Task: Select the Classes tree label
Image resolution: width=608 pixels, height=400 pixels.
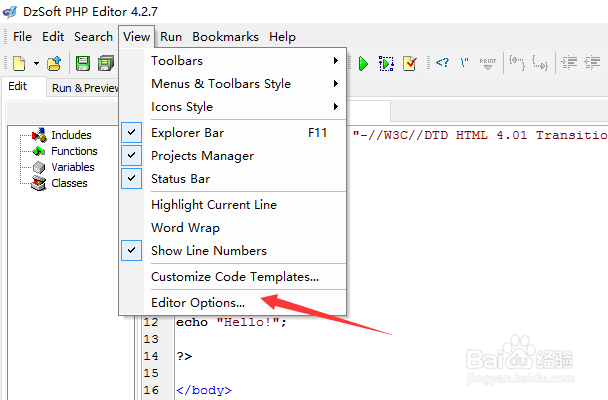Action: (69, 183)
